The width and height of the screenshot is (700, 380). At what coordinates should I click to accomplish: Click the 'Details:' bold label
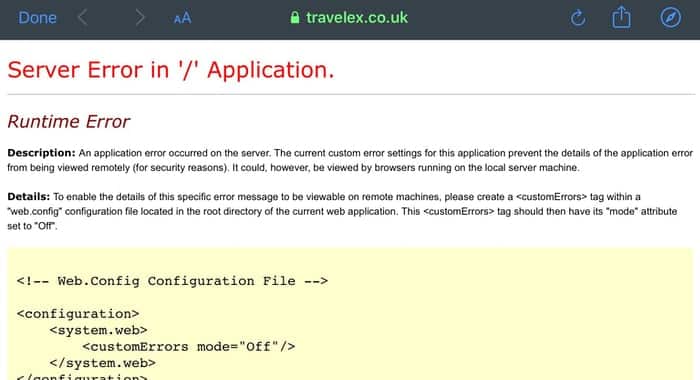click(28, 197)
